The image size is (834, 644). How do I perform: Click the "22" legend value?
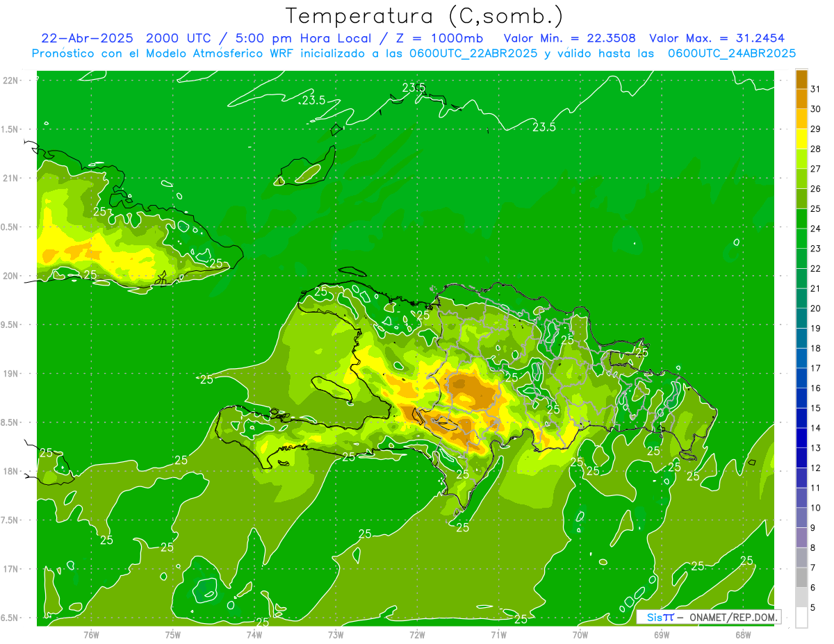pos(815,269)
